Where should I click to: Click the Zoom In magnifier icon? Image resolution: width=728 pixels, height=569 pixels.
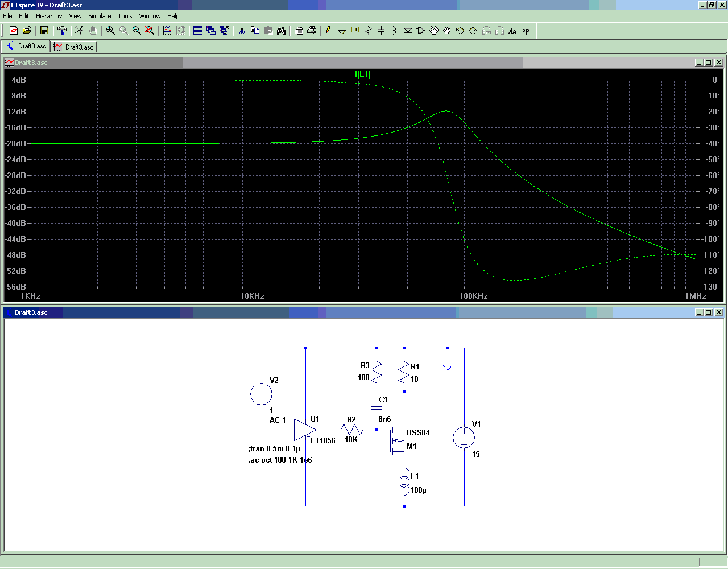pos(110,31)
